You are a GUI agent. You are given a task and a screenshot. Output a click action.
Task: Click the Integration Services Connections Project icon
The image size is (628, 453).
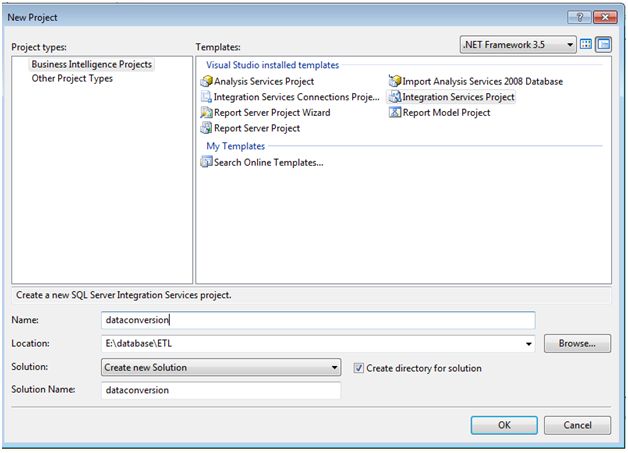click(x=206, y=97)
